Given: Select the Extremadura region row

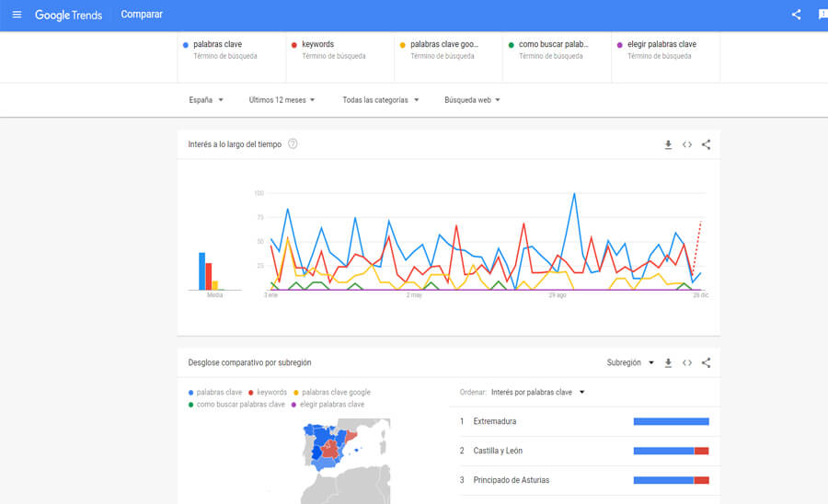Looking at the screenshot, I should [x=584, y=421].
